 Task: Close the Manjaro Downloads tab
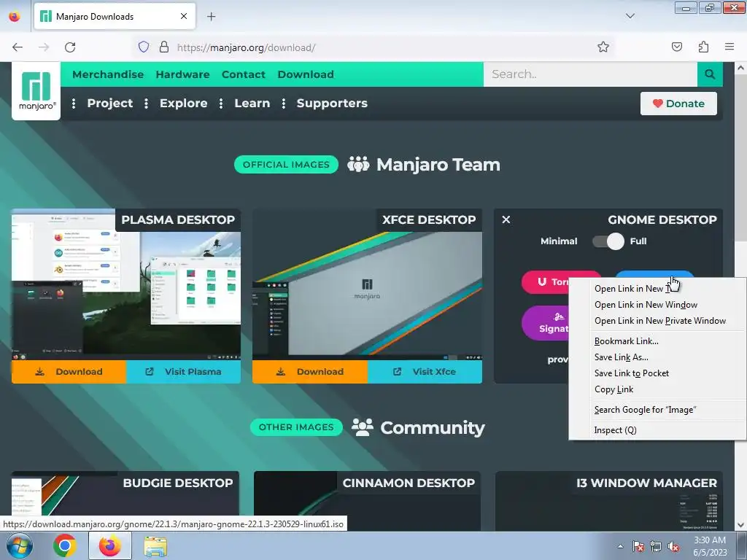click(184, 16)
